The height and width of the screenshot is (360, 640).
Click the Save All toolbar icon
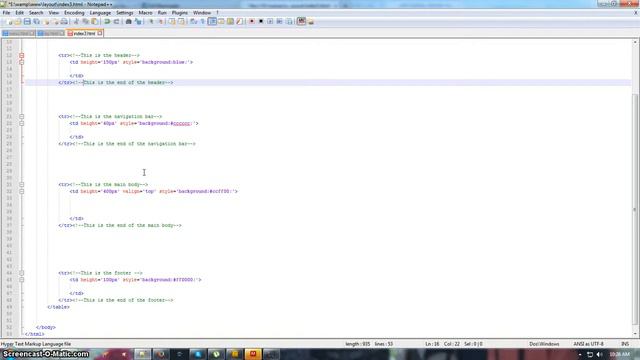coord(36,22)
